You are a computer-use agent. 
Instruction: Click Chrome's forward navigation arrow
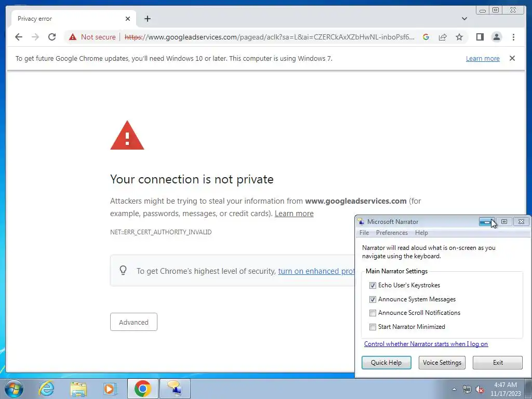click(x=35, y=37)
